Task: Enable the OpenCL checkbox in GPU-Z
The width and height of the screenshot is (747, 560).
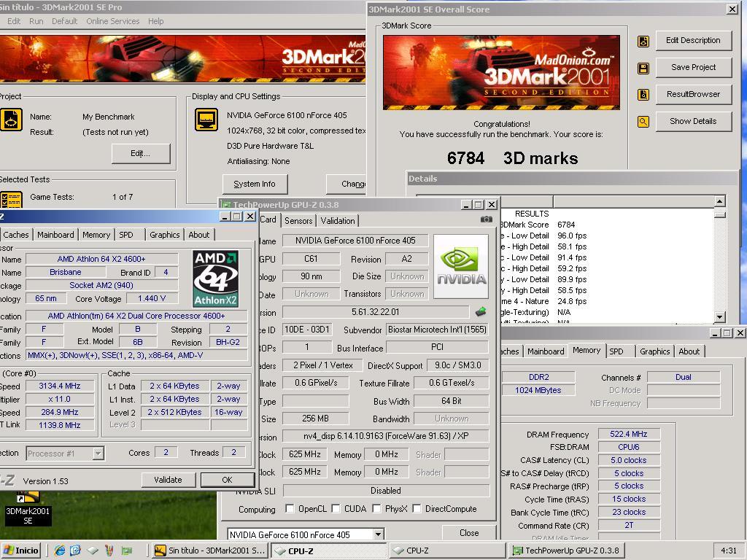Action: click(289, 508)
